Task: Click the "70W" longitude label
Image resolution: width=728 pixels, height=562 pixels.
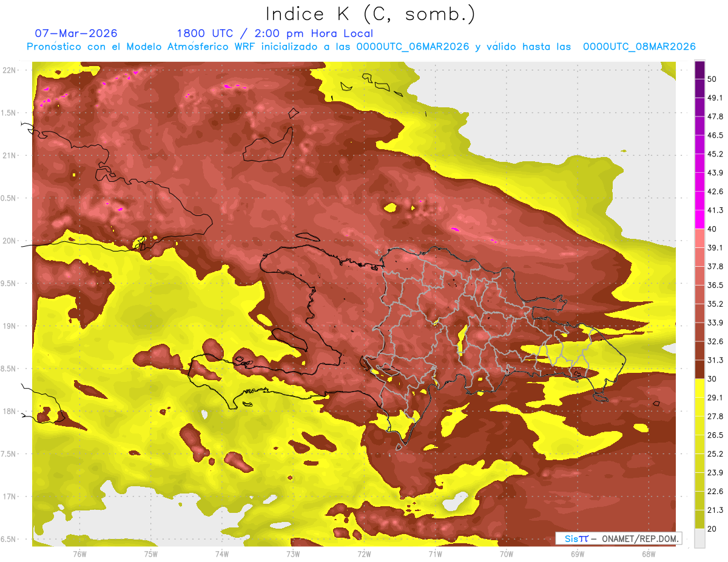Action: [507, 554]
